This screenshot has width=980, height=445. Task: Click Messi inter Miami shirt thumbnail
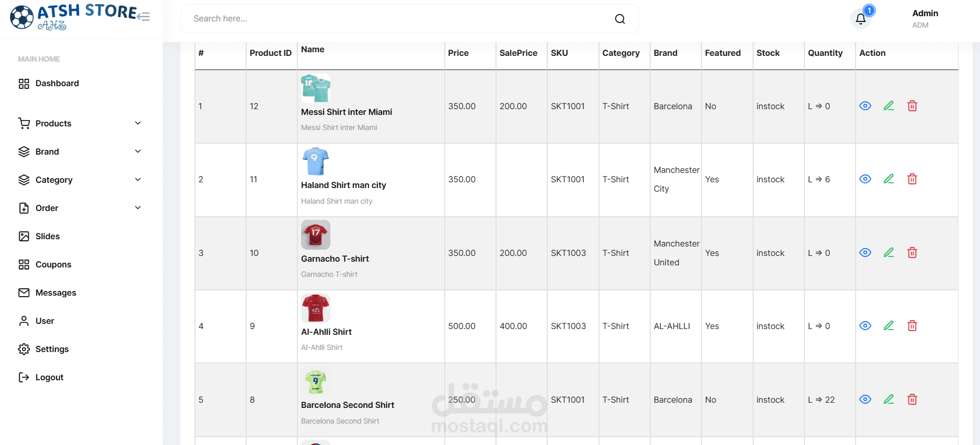316,88
